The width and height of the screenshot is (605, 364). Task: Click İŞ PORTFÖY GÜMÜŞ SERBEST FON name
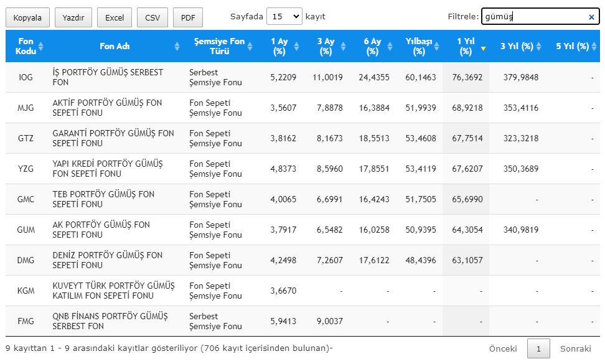pos(108,78)
